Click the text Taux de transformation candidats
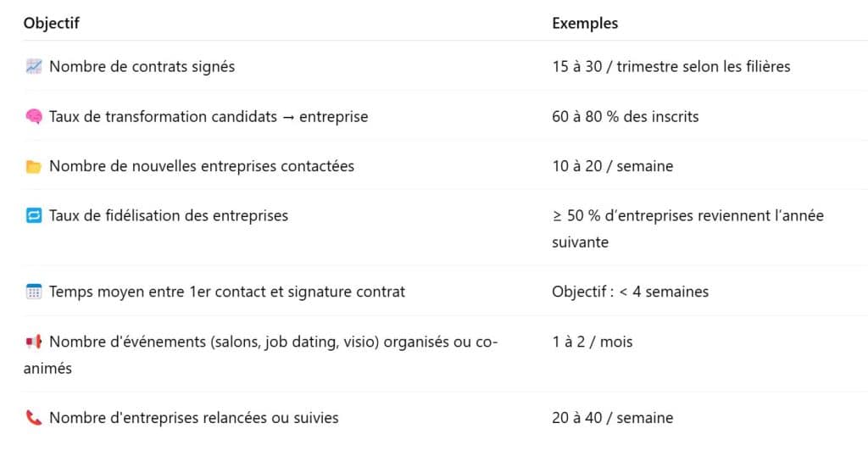 click(163, 116)
